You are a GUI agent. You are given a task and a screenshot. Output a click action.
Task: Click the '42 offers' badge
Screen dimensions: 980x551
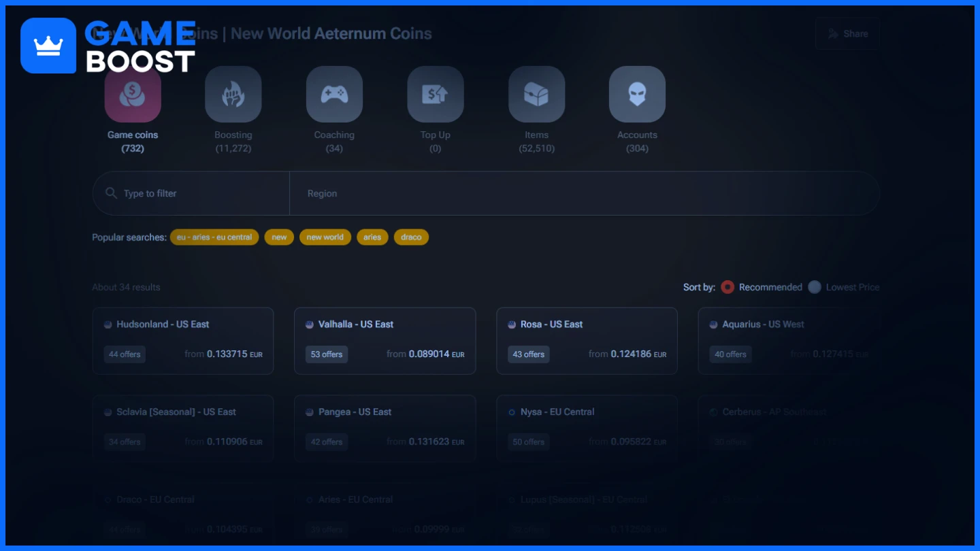327,442
